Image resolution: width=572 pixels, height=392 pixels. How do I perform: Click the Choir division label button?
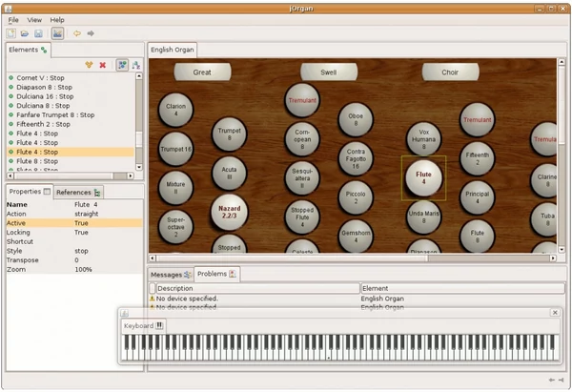click(x=450, y=72)
